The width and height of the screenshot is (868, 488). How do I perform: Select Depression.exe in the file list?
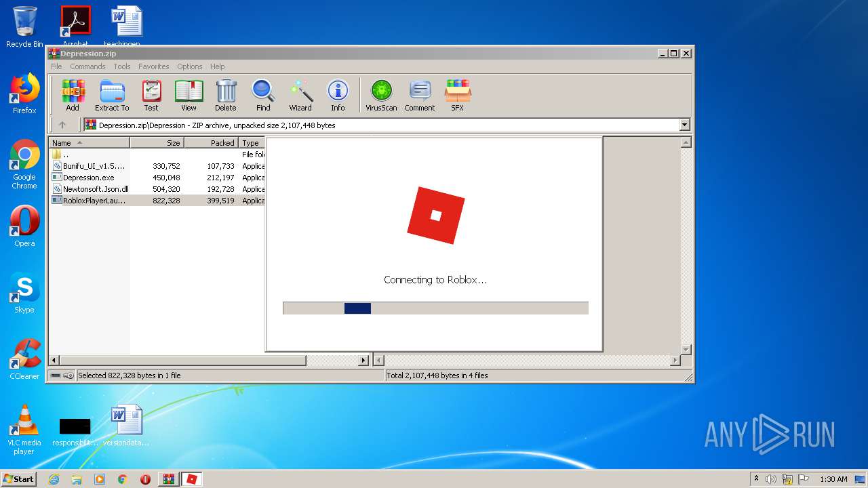157,178
